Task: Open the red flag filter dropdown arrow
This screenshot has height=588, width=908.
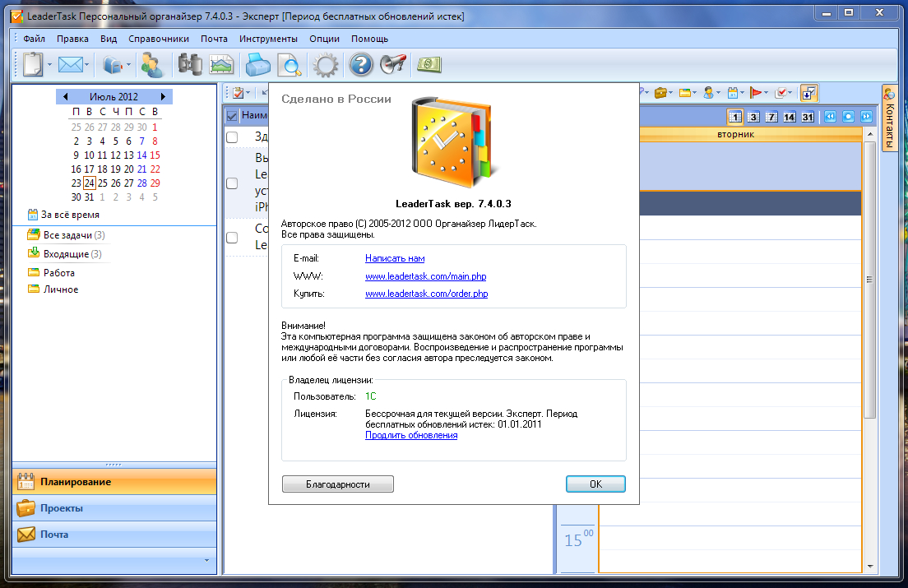Action: pyautogui.click(x=766, y=93)
